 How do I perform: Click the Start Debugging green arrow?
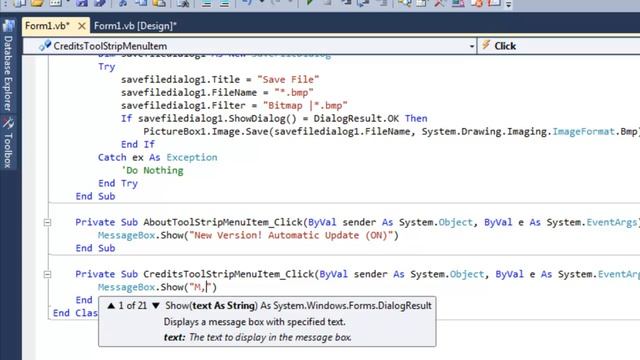tap(309, 3)
